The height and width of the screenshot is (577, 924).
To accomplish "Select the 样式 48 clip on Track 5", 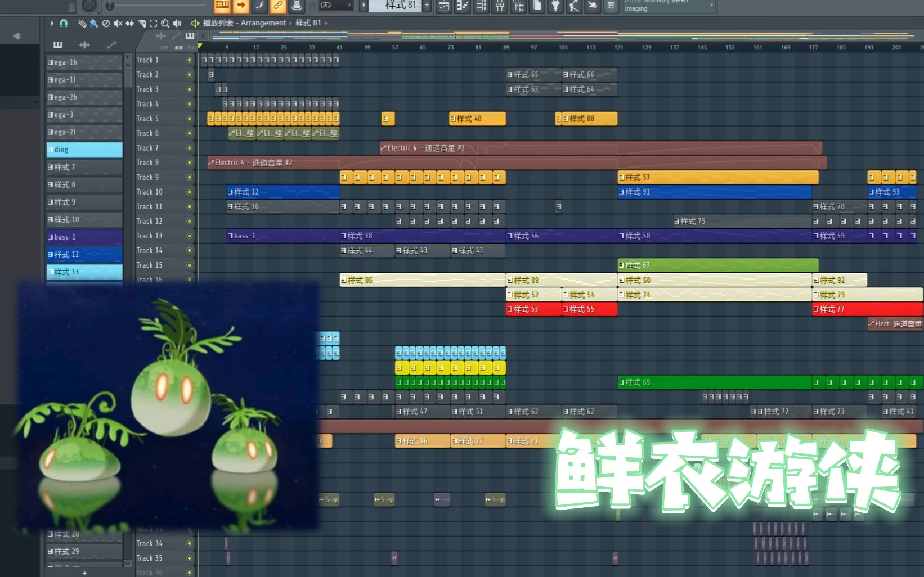I will [x=477, y=119].
